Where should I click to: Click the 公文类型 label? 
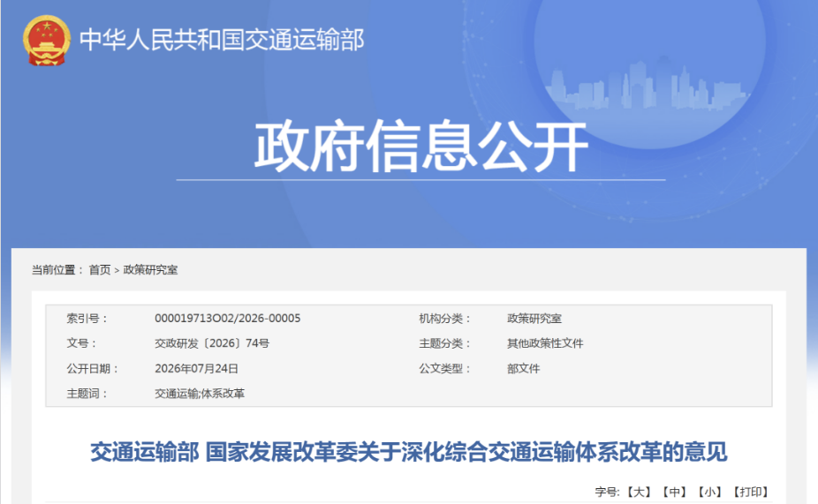pos(444,368)
